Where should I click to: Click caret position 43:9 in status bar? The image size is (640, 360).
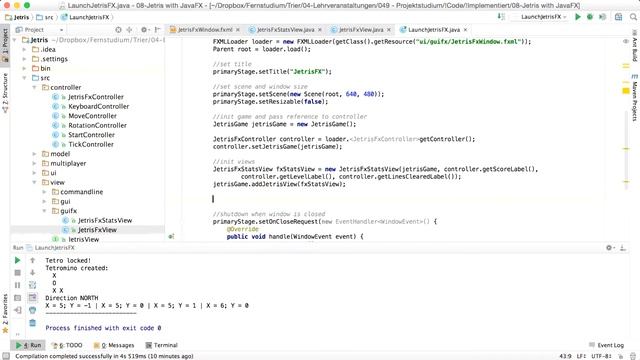pyautogui.click(x=565, y=356)
